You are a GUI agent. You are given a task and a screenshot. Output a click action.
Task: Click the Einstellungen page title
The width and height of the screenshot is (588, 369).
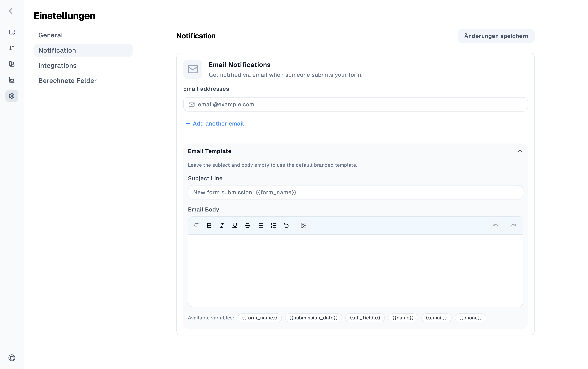click(x=64, y=16)
